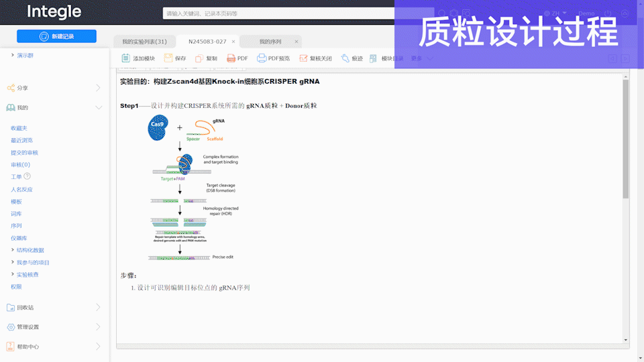This screenshot has width=644, height=362.
Task: Click PDF预览 preview toolbar icon
Action: tap(261, 58)
